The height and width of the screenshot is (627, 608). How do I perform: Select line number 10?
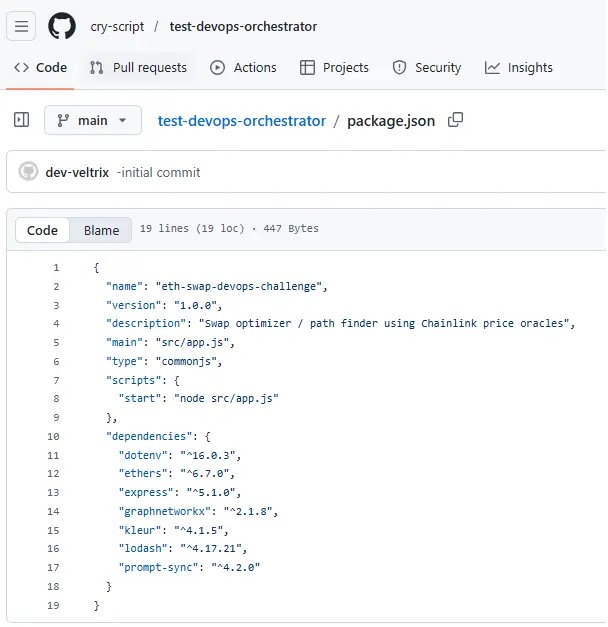click(x=53, y=436)
